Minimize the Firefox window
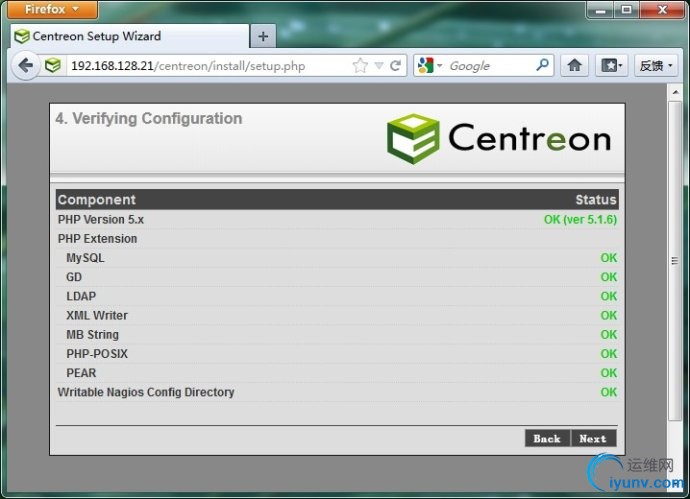 [601, 9]
